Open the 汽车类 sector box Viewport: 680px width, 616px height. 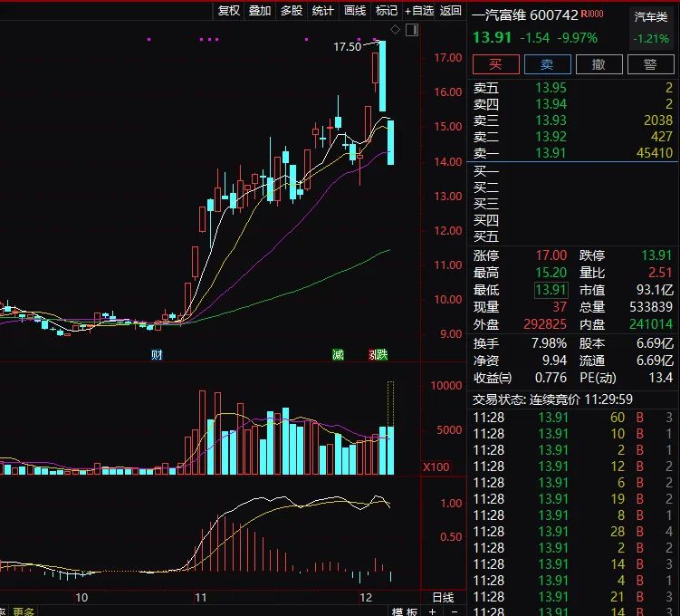coord(650,28)
